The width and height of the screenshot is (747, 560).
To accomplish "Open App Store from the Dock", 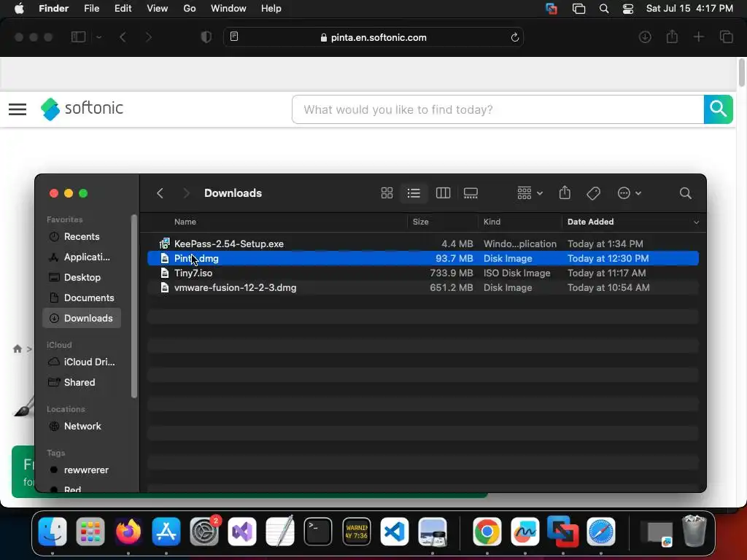I will coord(166,532).
